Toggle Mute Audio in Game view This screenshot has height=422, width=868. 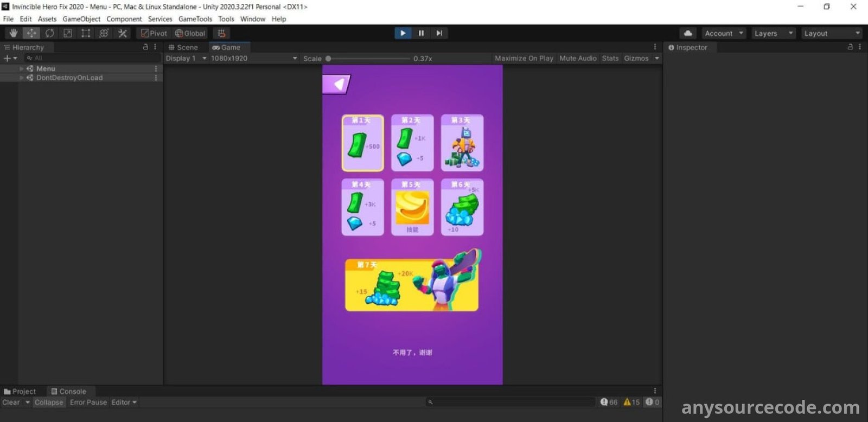(578, 58)
